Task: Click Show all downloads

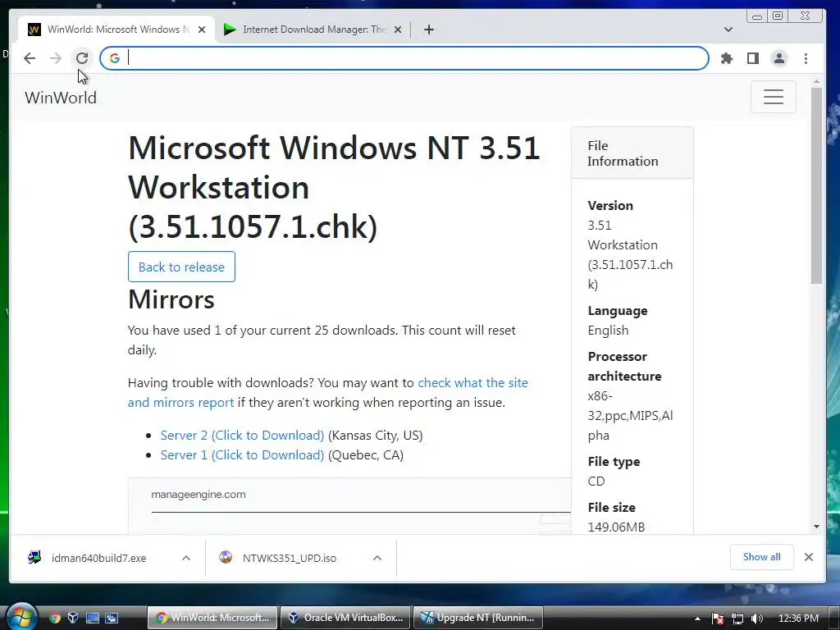Action: (x=761, y=557)
